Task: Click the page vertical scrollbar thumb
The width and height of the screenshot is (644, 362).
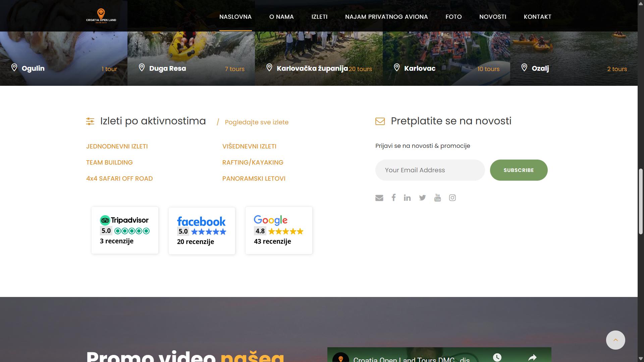Action: [641, 201]
